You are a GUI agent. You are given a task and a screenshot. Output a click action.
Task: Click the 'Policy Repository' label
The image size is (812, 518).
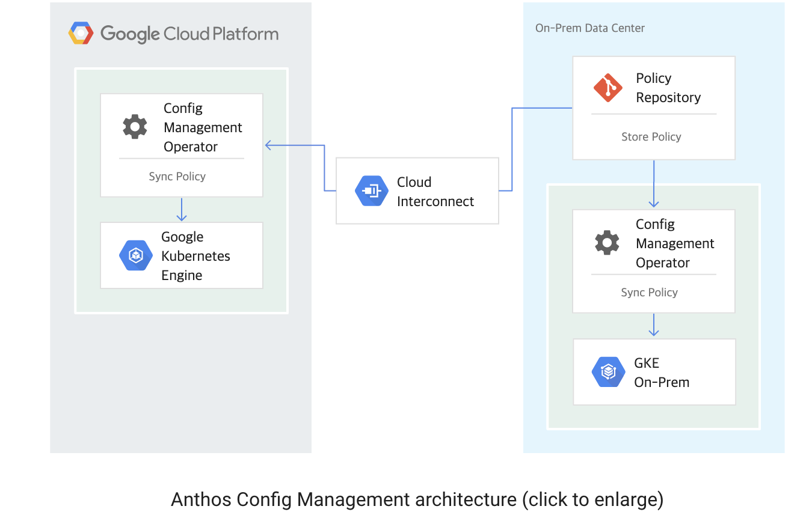coord(668,88)
